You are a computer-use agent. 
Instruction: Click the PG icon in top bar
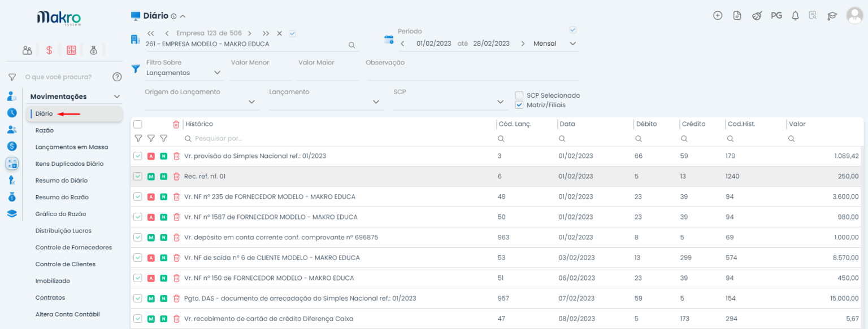tap(776, 16)
